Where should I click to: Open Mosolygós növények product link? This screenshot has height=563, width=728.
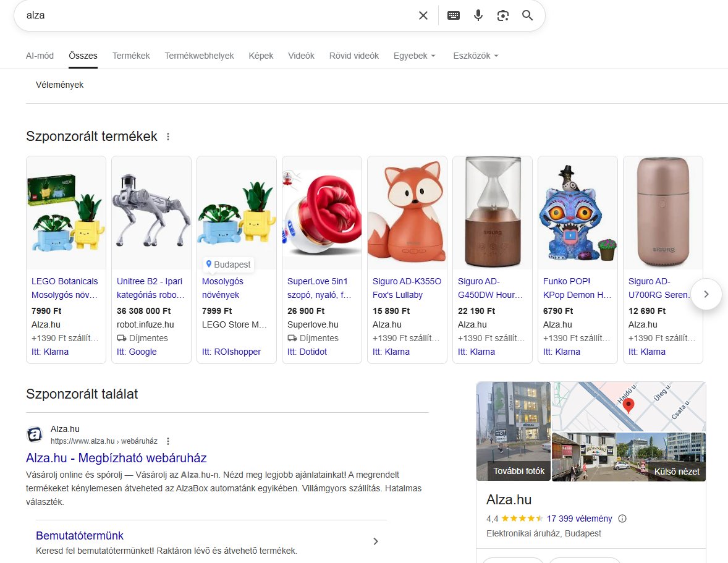coord(222,288)
